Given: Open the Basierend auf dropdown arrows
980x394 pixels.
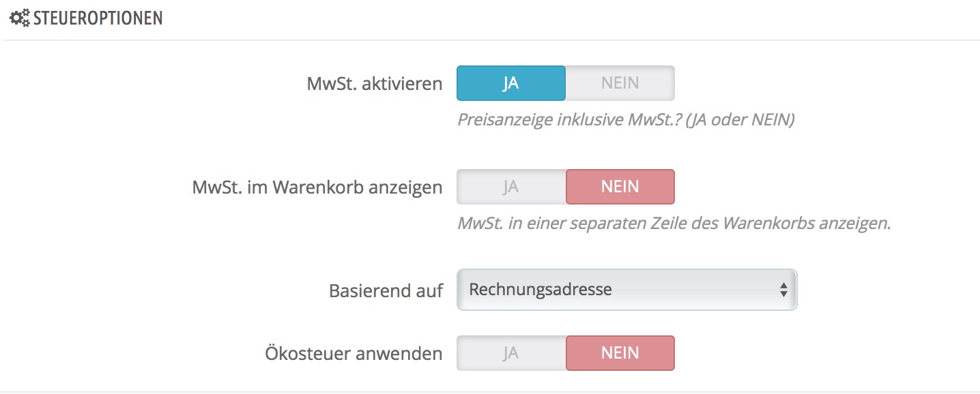Looking at the screenshot, I should [783, 290].
